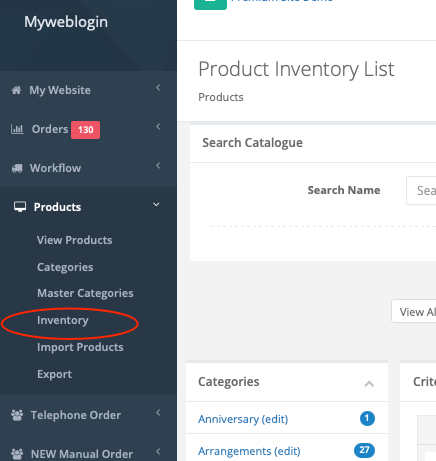Screen dimensions: 436x461
Task: Click the green square icon at top
Action: pos(210,4)
